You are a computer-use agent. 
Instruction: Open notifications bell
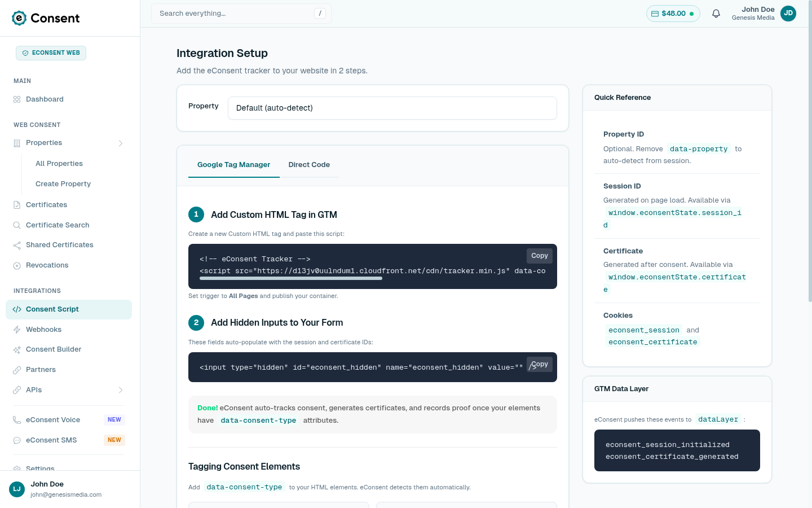coord(716,14)
